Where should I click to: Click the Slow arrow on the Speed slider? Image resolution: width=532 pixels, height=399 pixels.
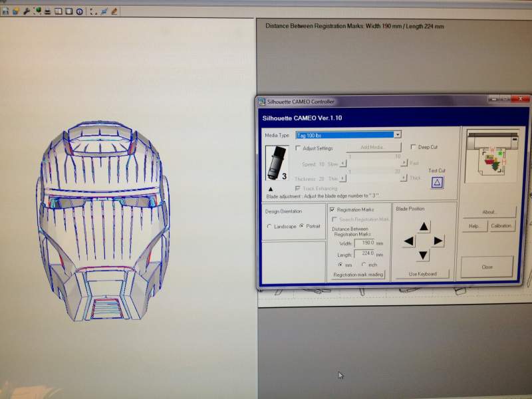point(343,164)
